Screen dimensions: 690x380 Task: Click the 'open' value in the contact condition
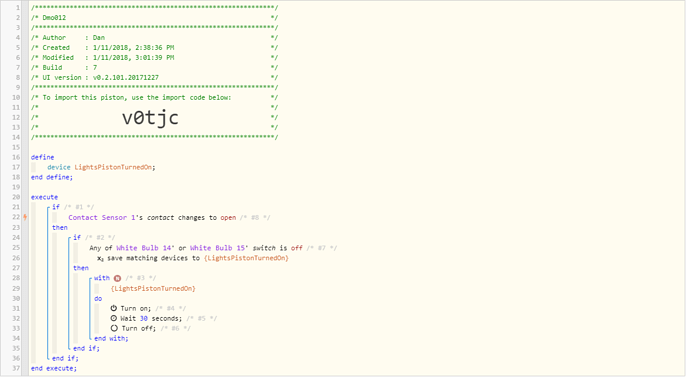click(x=228, y=218)
